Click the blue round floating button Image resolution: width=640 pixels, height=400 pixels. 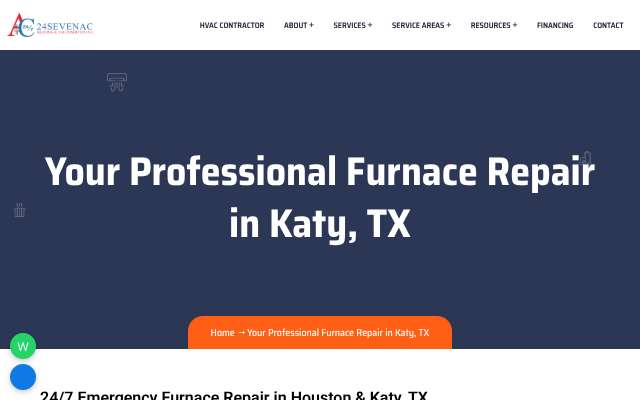(23, 377)
